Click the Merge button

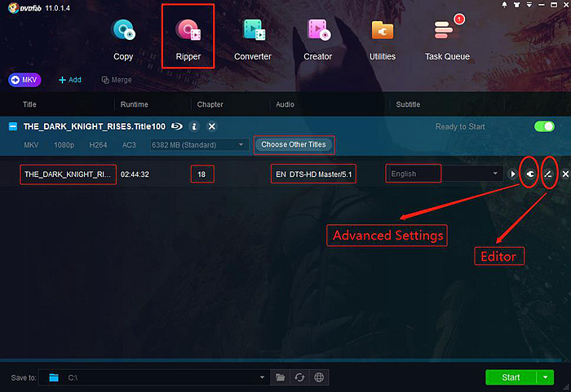tap(117, 80)
